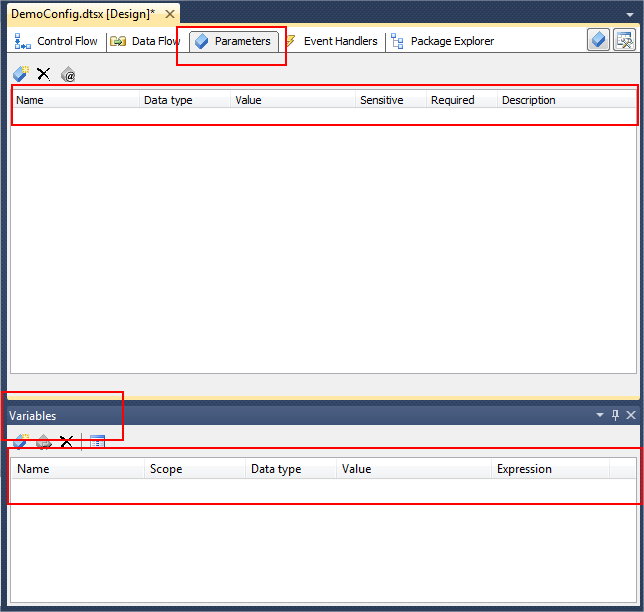
Task: Click the Delete Parameter X icon
Action: [44, 74]
